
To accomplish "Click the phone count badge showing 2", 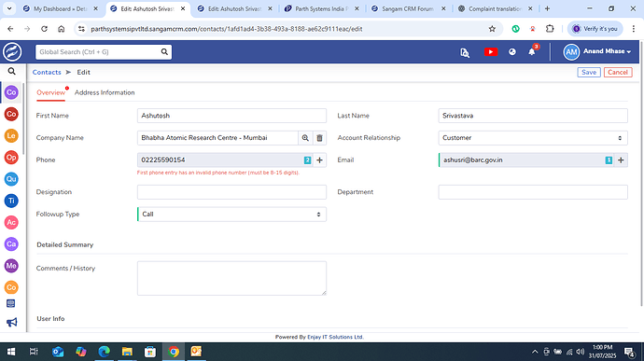I will pyautogui.click(x=307, y=160).
